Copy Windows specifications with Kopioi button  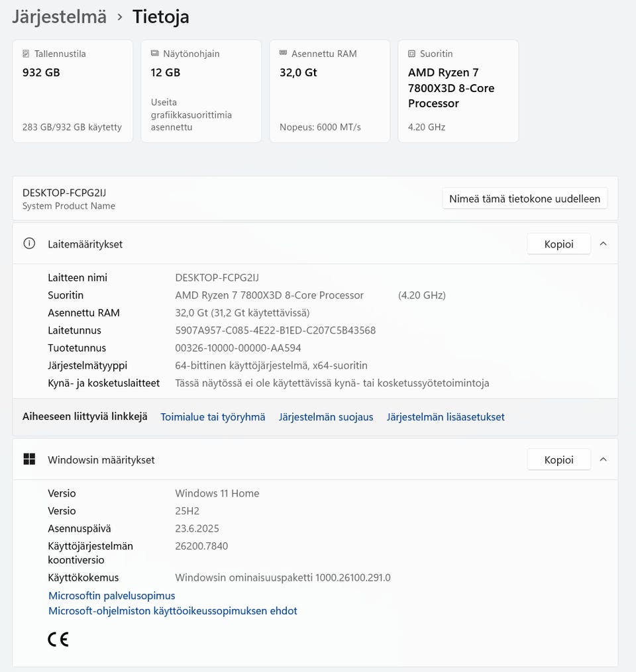pyautogui.click(x=558, y=459)
